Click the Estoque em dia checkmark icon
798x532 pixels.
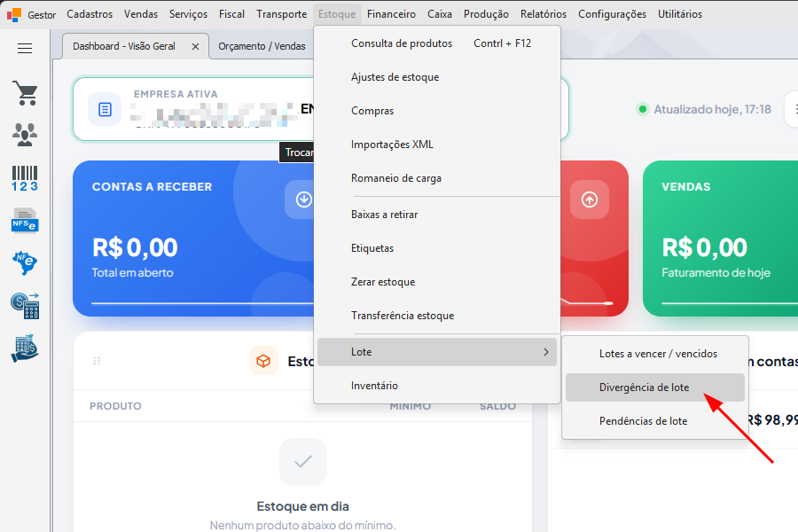[303, 462]
